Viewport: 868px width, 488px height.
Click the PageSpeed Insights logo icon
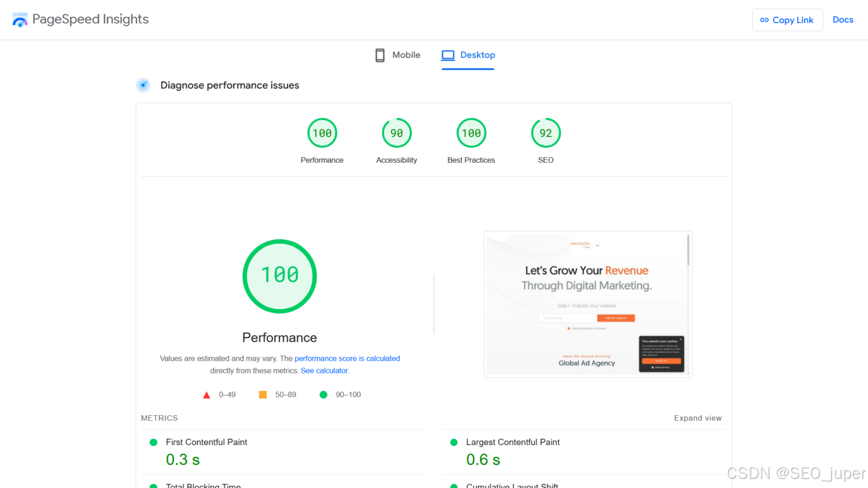[20, 20]
